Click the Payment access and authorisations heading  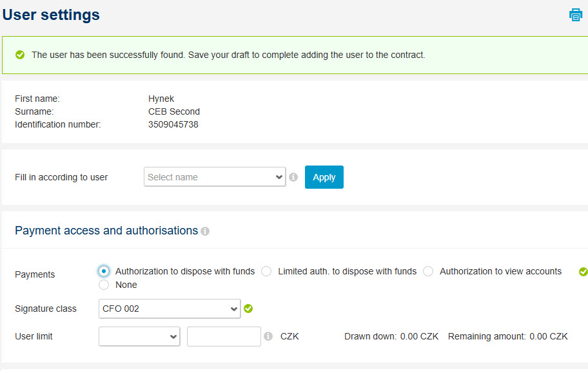106,231
